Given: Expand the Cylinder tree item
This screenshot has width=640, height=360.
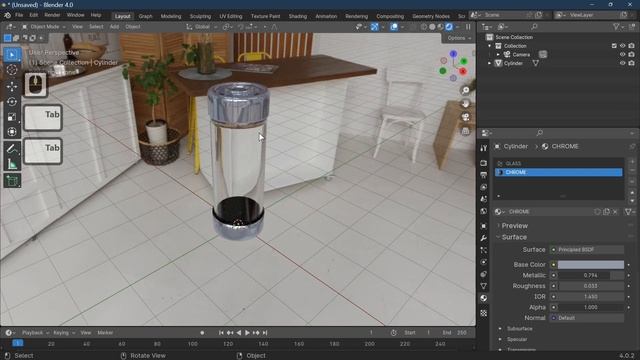Looking at the screenshot, I should pos(489,63).
